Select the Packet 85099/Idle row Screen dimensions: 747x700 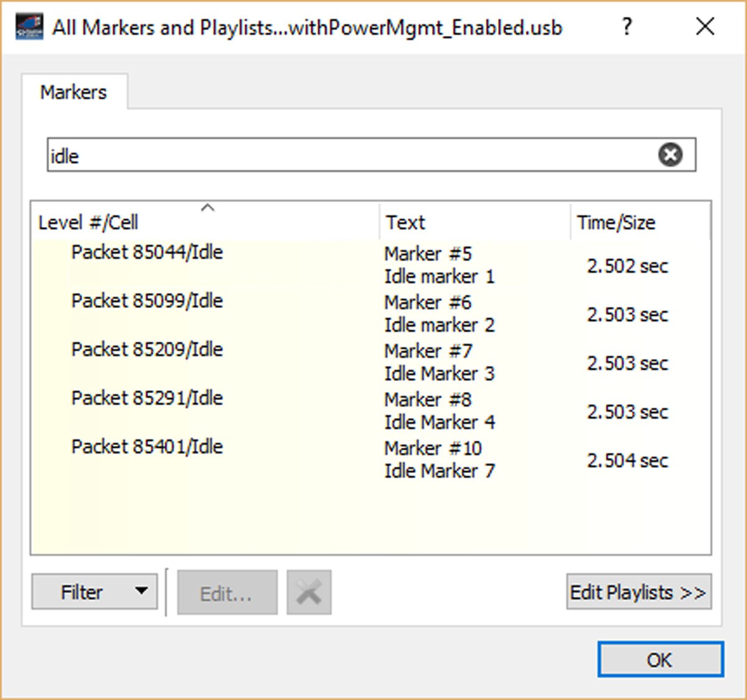click(x=370, y=314)
